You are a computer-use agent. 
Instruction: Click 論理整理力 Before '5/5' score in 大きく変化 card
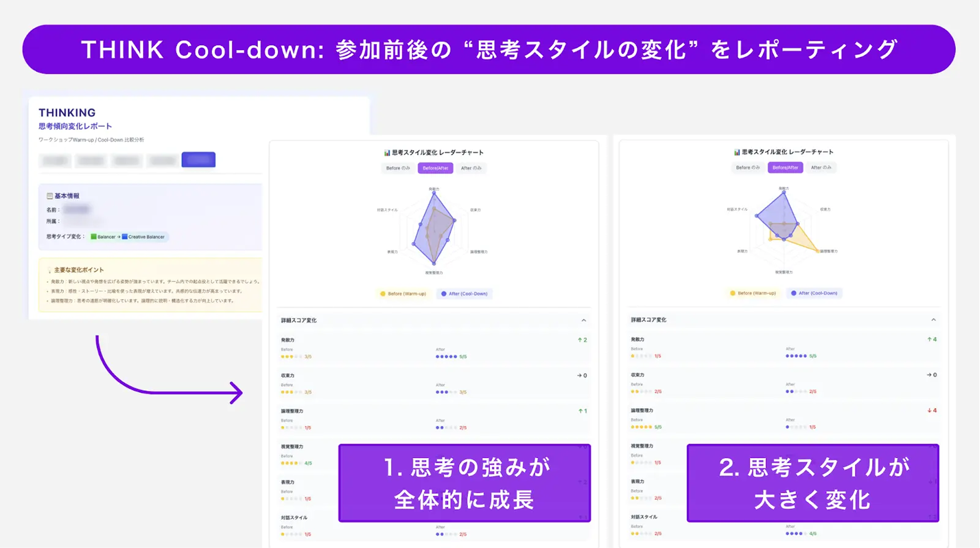(658, 427)
